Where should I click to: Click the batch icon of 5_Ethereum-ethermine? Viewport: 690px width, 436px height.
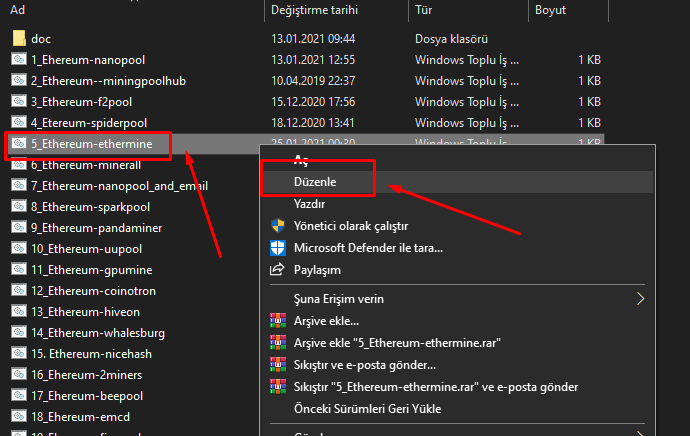(19, 143)
